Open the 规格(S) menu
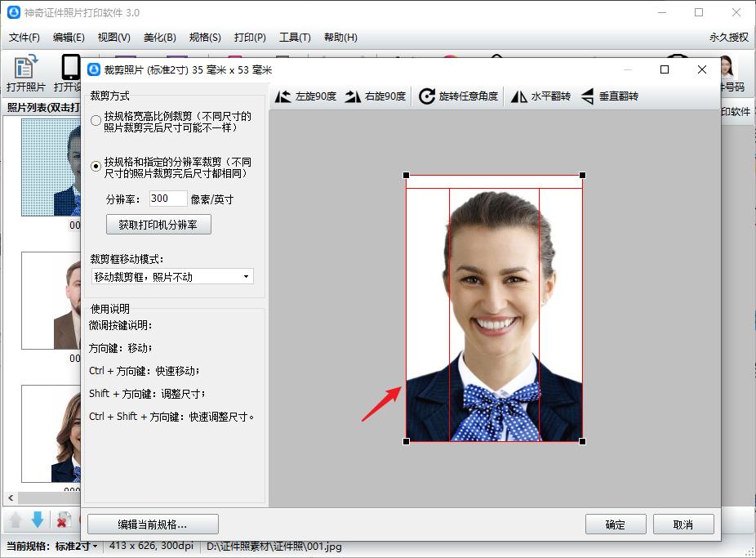Image resolution: width=756 pixels, height=558 pixels. (x=205, y=38)
